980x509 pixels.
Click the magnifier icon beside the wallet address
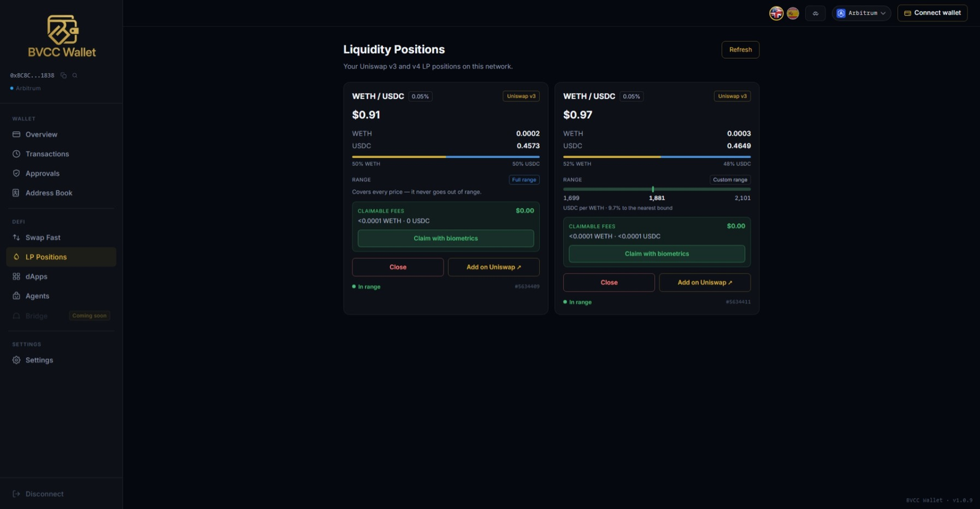coord(75,75)
